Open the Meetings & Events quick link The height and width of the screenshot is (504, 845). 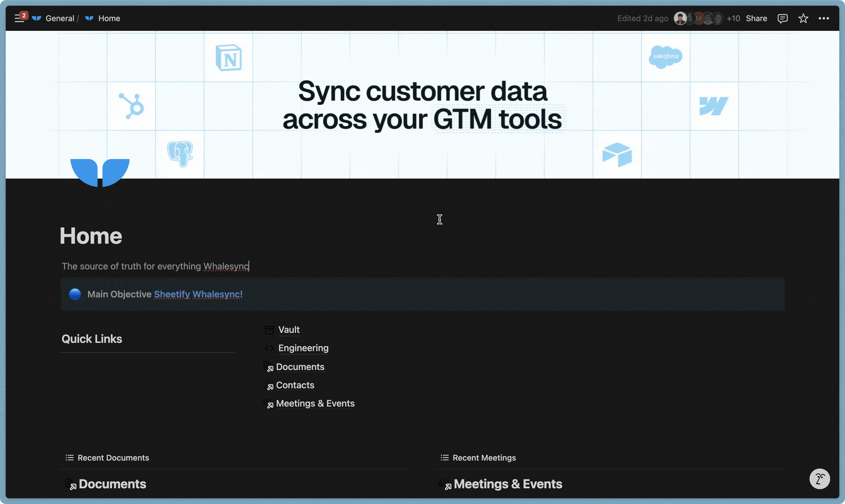pyautogui.click(x=315, y=403)
